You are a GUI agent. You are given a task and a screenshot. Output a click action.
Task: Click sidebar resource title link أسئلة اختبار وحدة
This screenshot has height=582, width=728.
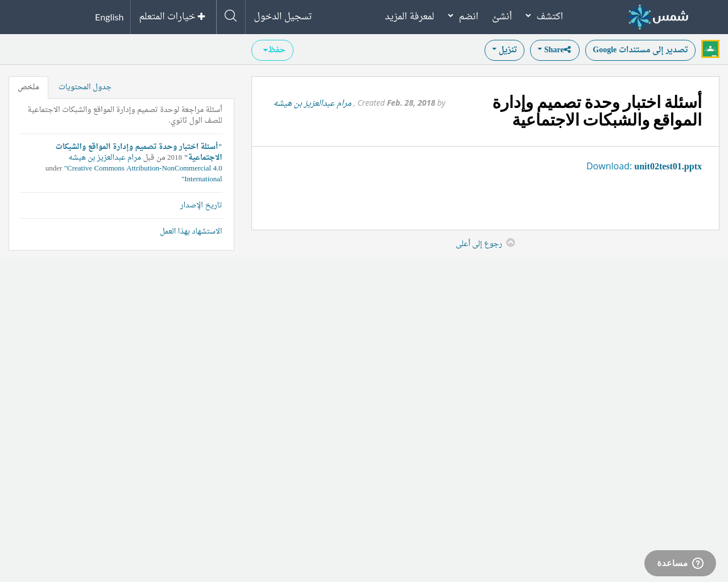[139, 152]
